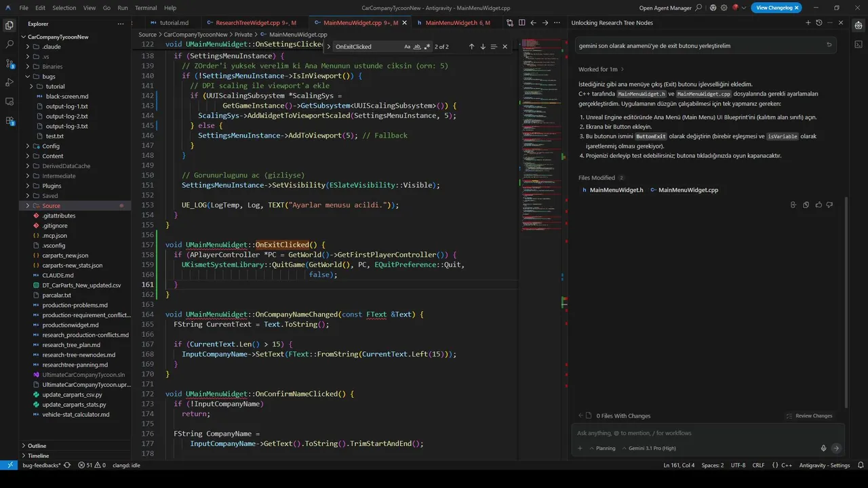Send message arrow button
This screenshot has height=488, width=868.
click(x=836, y=448)
